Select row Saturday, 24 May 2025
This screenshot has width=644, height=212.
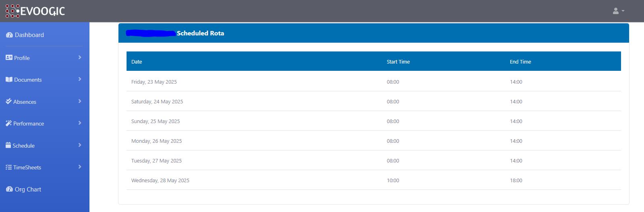[x=374, y=101]
